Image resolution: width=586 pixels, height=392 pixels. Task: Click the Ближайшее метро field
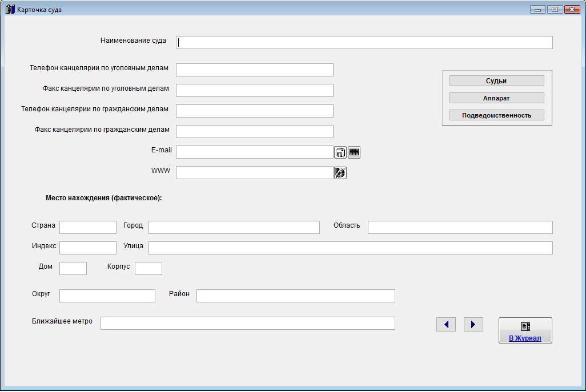click(248, 324)
